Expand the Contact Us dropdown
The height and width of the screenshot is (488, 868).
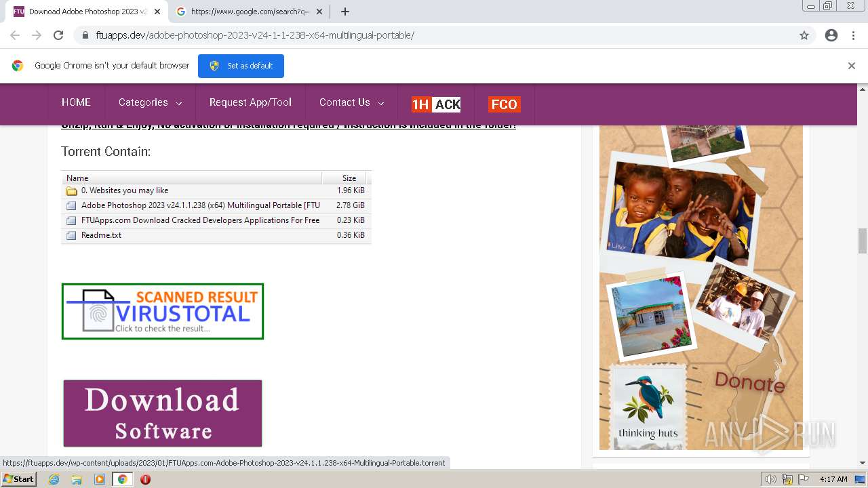tap(351, 102)
